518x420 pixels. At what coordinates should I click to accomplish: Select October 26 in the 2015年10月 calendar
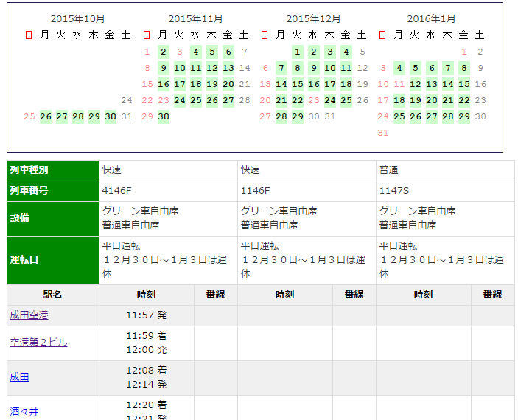coord(46,116)
